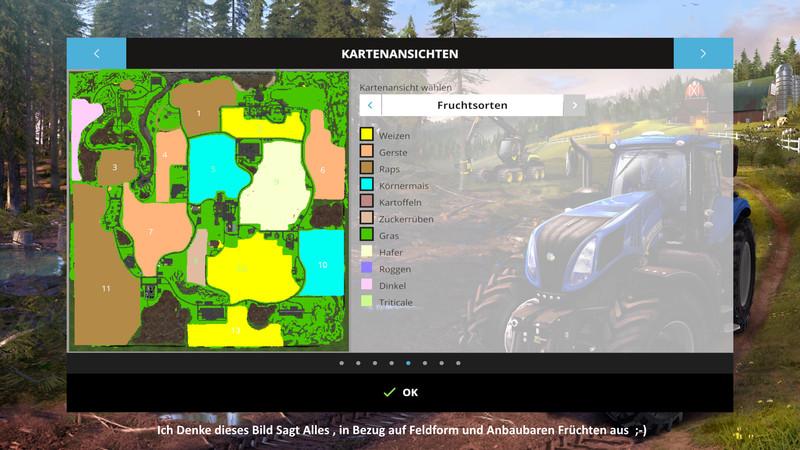The height and width of the screenshot is (450, 800).
Task: Click the Zuckerrüben legend square
Action: click(367, 218)
